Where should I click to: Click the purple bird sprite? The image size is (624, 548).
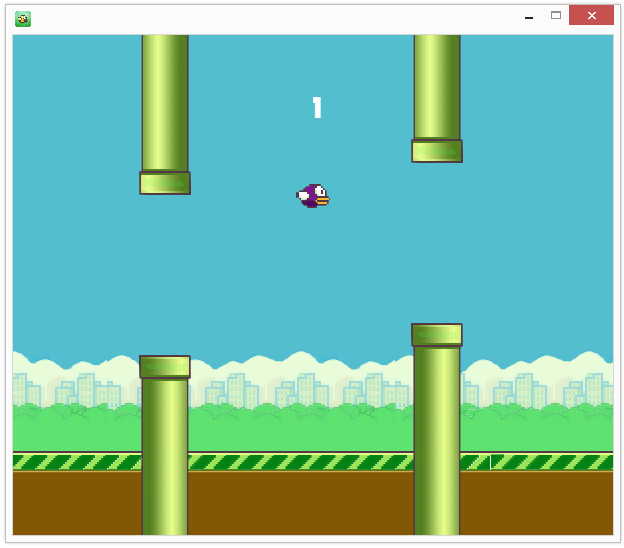[313, 196]
